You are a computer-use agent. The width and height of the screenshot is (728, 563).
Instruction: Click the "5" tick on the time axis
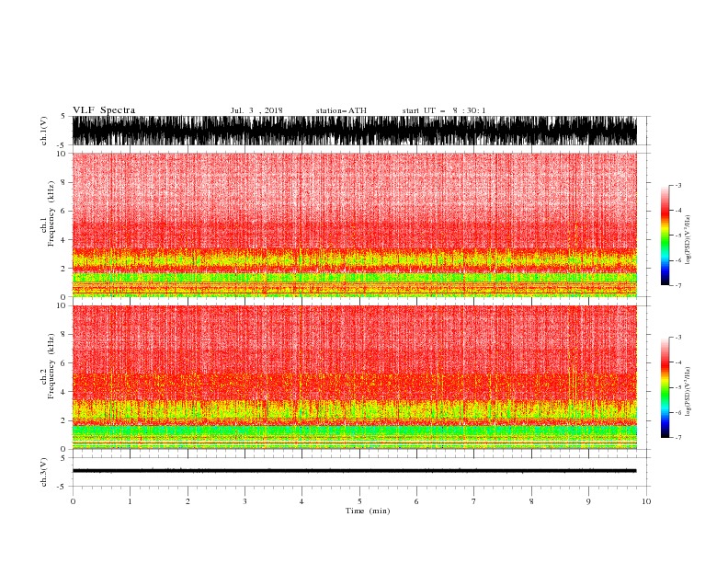[x=359, y=501]
